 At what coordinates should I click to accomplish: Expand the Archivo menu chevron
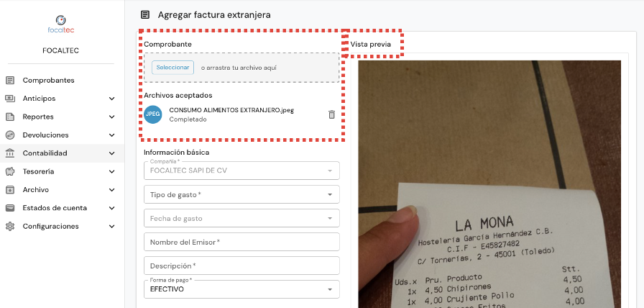click(111, 190)
